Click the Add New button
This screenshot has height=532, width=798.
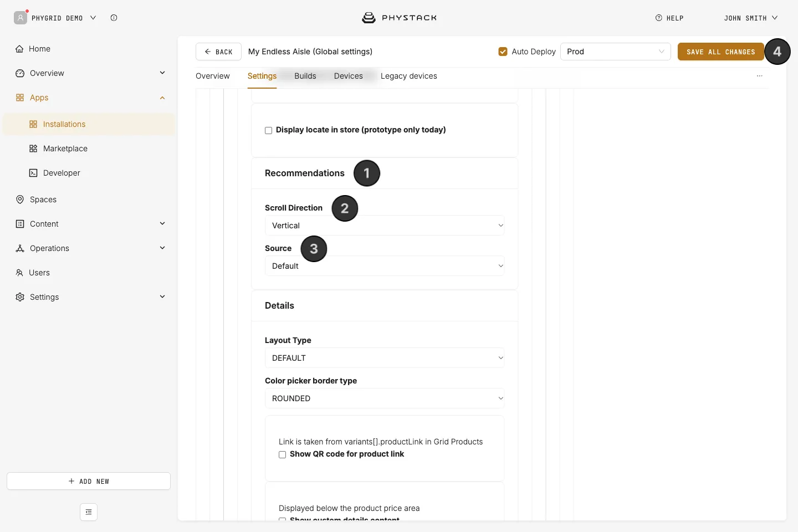point(89,481)
